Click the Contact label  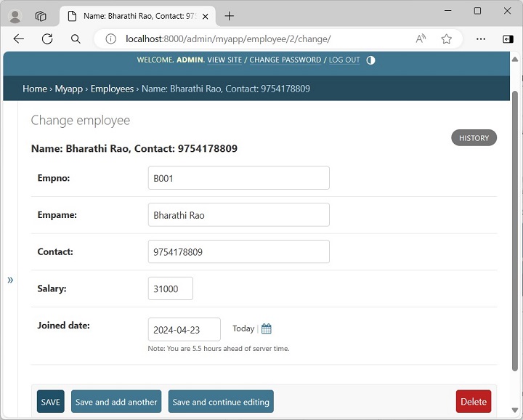tap(55, 251)
